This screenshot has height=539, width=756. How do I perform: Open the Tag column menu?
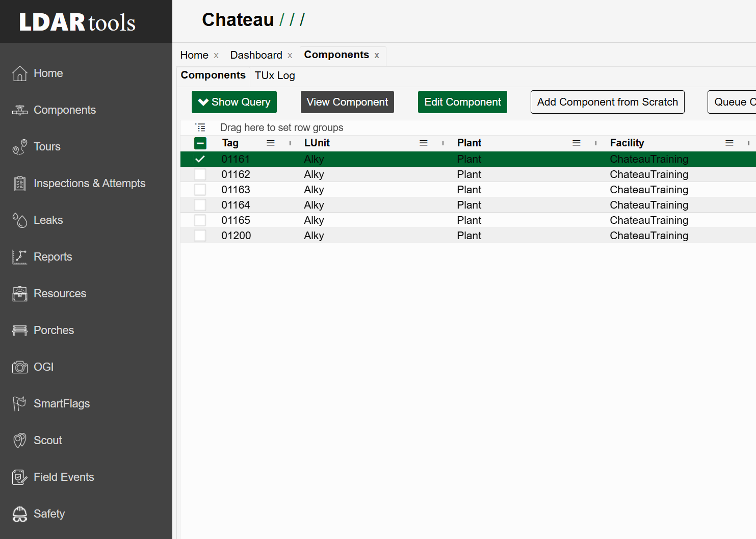(x=271, y=143)
